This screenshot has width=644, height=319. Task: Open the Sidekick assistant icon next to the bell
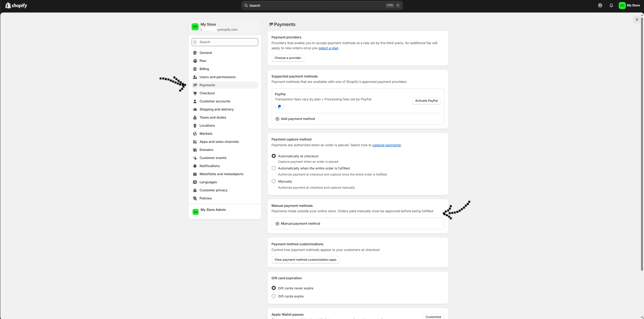[x=600, y=5]
